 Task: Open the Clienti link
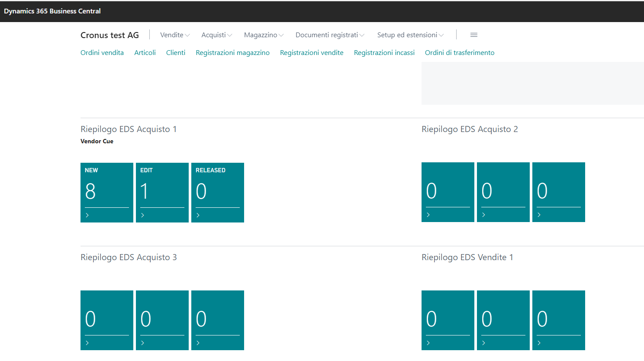pos(176,53)
